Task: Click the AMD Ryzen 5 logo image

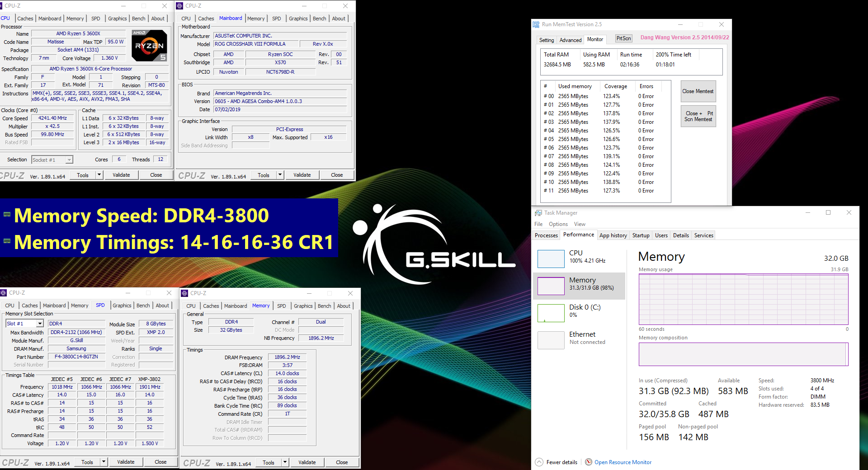Action: click(x=149, y=45)
